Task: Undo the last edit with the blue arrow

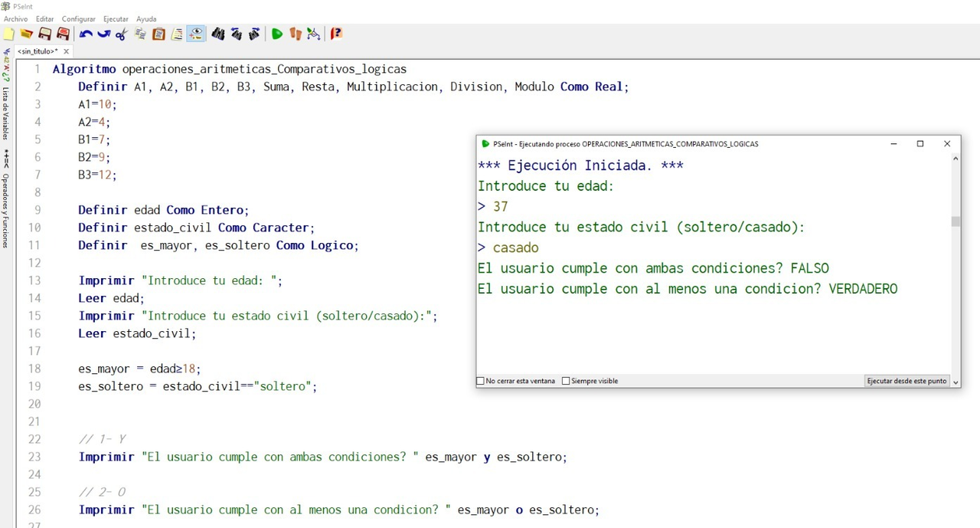Action: (x=86, y=34)
